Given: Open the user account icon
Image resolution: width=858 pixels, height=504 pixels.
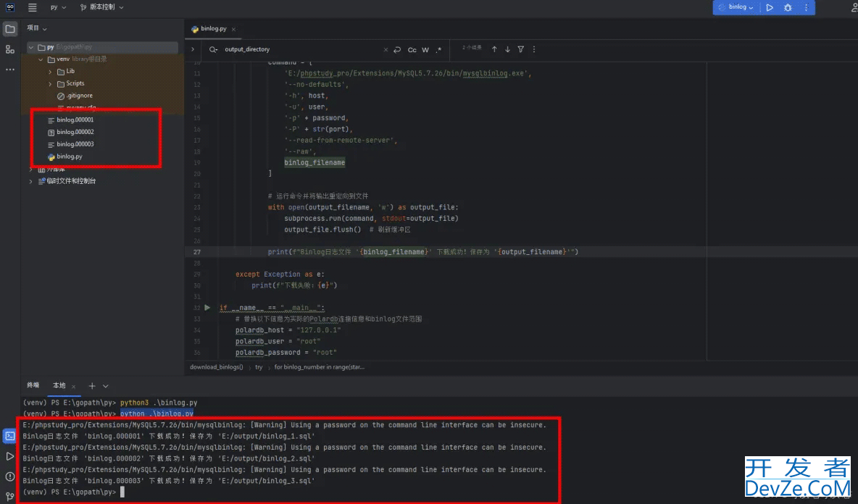Looking at the screenshot, I should click(x=854, y=7).
